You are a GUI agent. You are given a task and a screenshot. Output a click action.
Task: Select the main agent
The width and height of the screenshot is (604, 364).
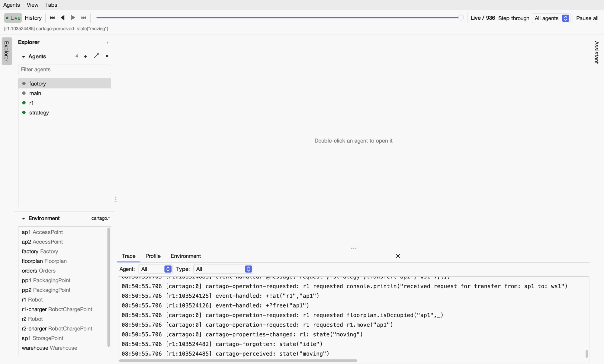(x=65, y=93)
